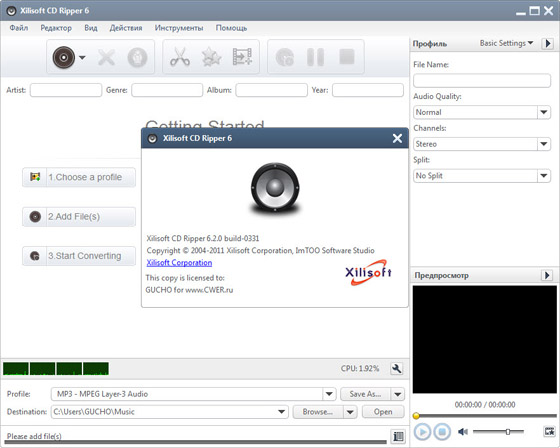The width and height of the screenshot is (560, 448).
Task: Click the disc info toolbar icon
Action: (138, 57)
